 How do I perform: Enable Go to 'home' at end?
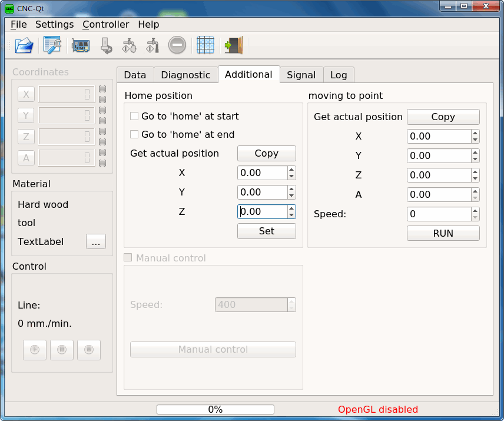tap(134, 134)
